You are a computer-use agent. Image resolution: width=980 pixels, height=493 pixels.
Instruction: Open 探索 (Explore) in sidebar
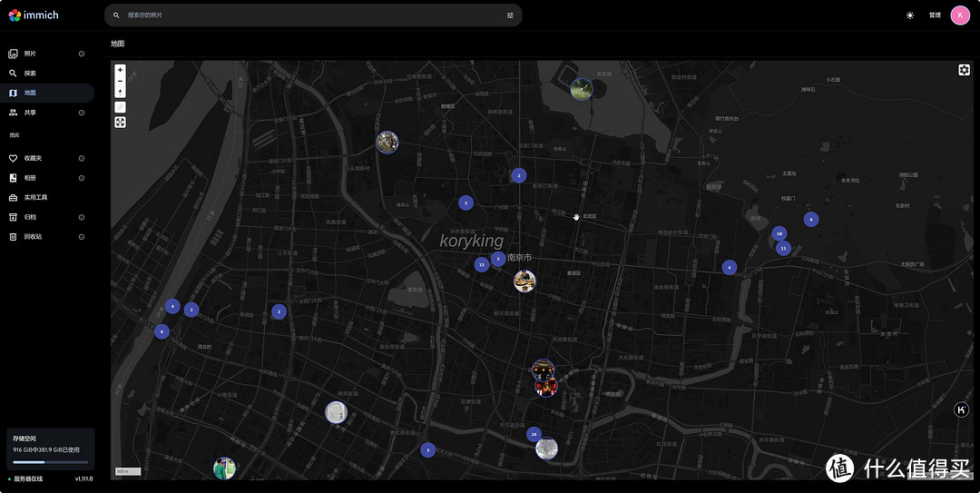coord(30,73)
